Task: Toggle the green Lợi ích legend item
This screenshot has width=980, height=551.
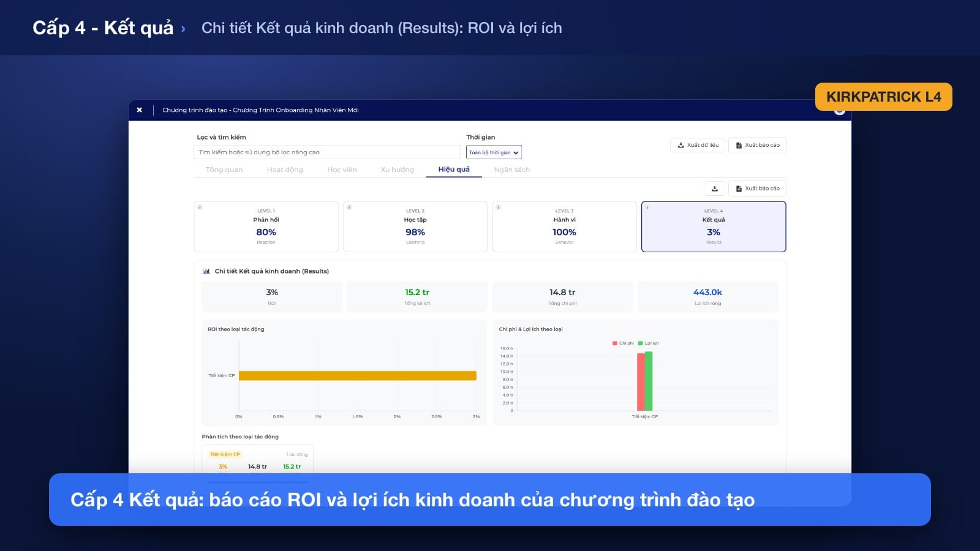Action: coord(649,343)
